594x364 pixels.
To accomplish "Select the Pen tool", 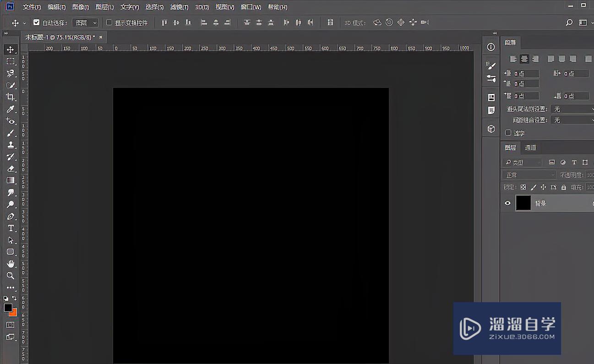I will tap(10, 216).
